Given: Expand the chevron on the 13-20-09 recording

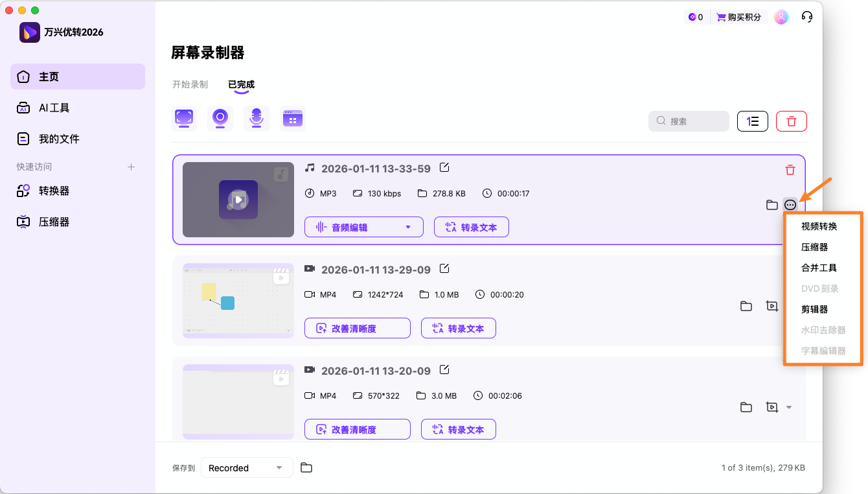Looking at the screenshot, I should (788, 407).
